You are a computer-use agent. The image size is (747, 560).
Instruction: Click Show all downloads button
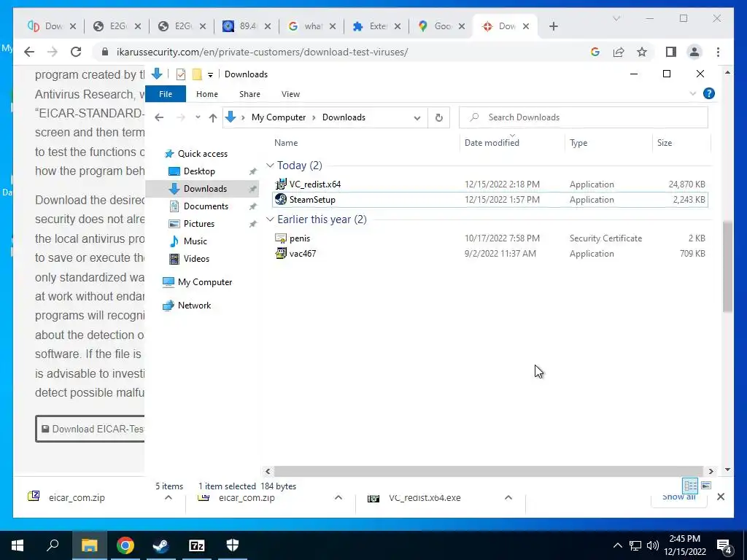point(678,497)
